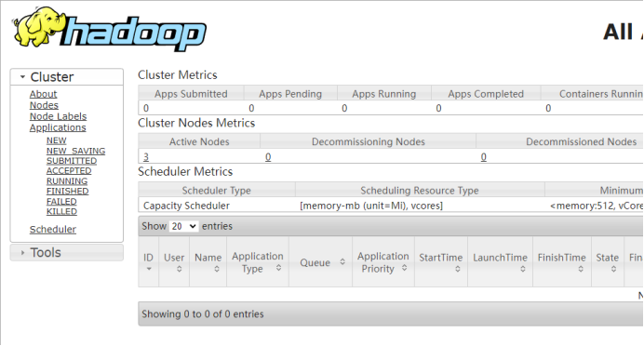Open the Show entries dropdown
This screenshot has height=346, width=644.
tap(183, 226)
